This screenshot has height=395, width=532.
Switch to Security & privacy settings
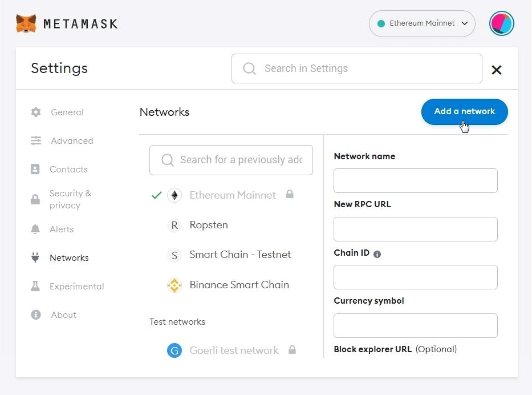70,199
